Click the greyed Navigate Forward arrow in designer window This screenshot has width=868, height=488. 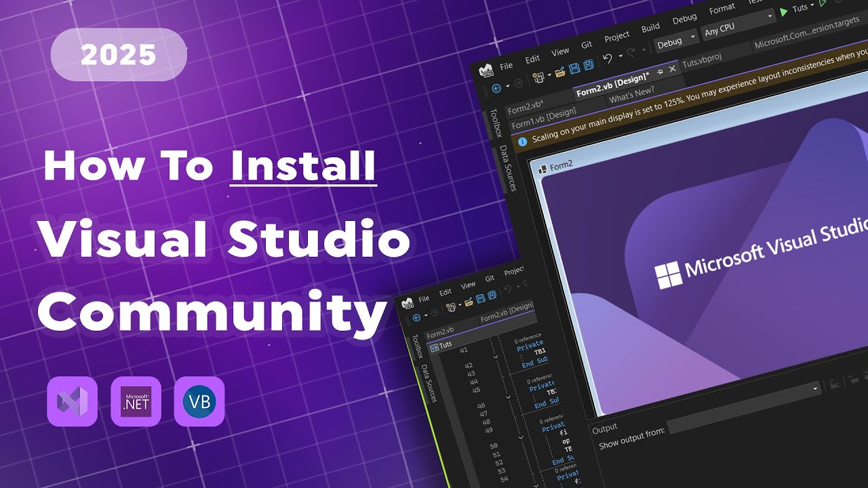coord(518,83)
